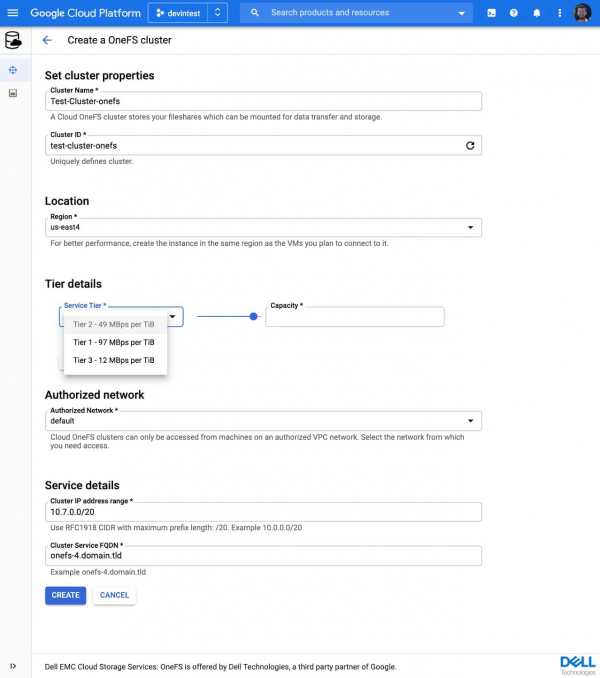
Task: Click the 'Create a OneFS cluster' page title
Action: [119, 40]
